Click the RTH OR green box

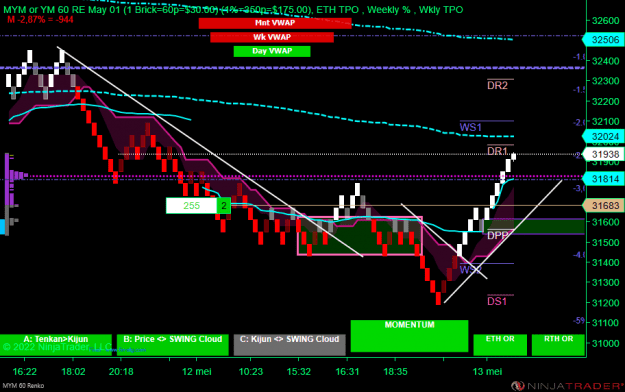click(x=558, y=345)
